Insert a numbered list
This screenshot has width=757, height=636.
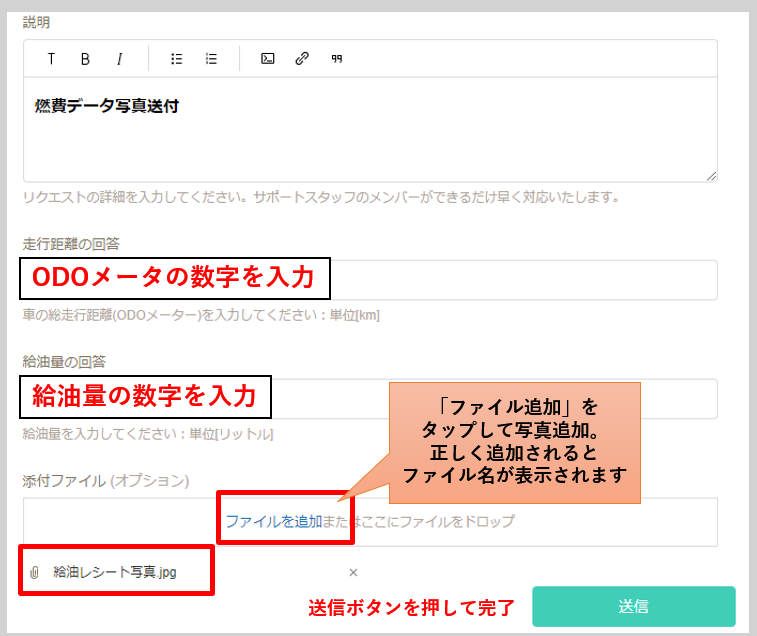coord(211,59)
